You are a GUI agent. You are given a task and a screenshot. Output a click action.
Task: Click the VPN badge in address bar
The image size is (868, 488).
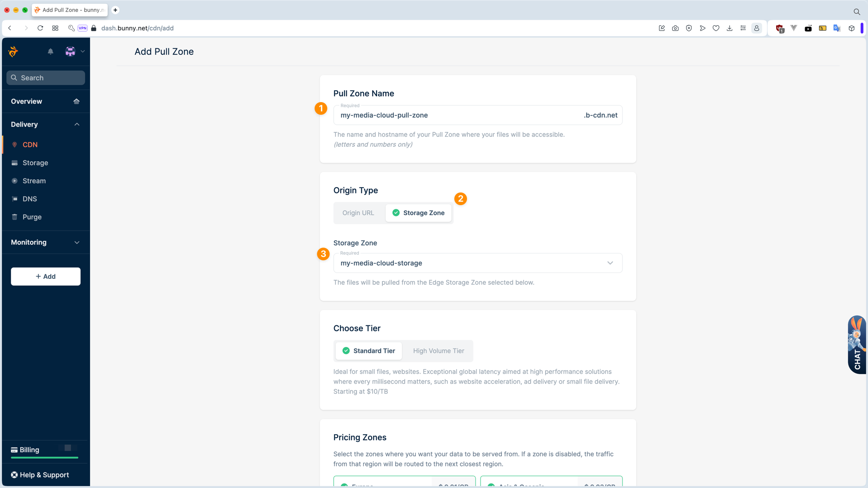(82, 28)
